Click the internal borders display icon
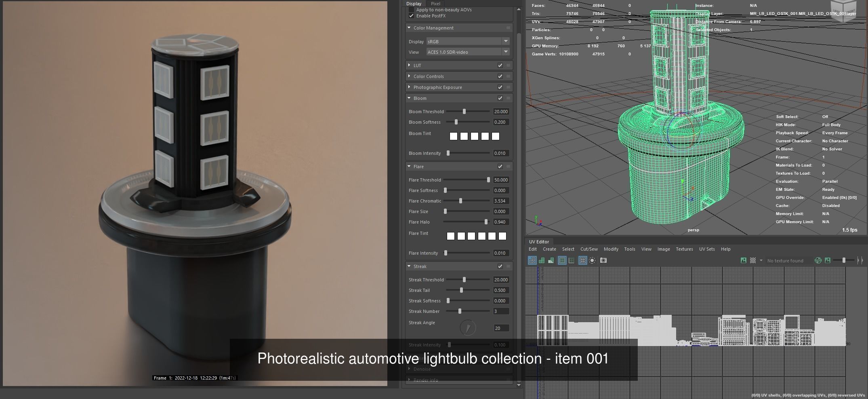The height and width of the screenshot is (399, 868). click(572, 261)
